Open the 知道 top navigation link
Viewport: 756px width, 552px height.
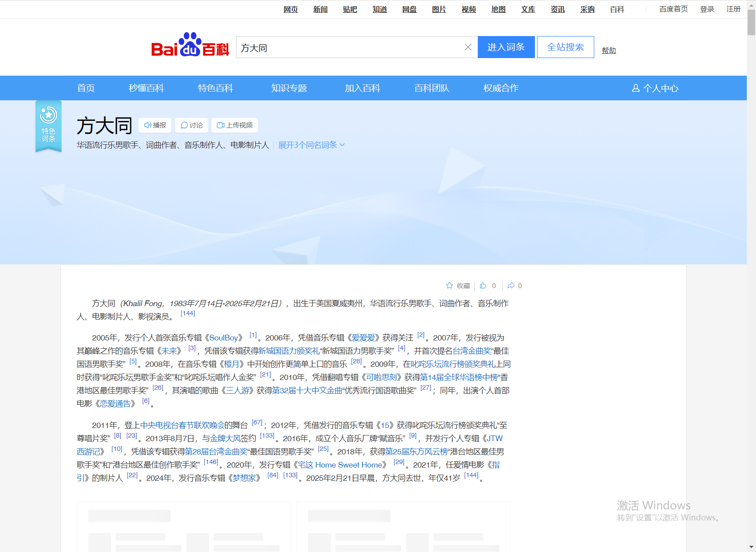tap(380, 9)
